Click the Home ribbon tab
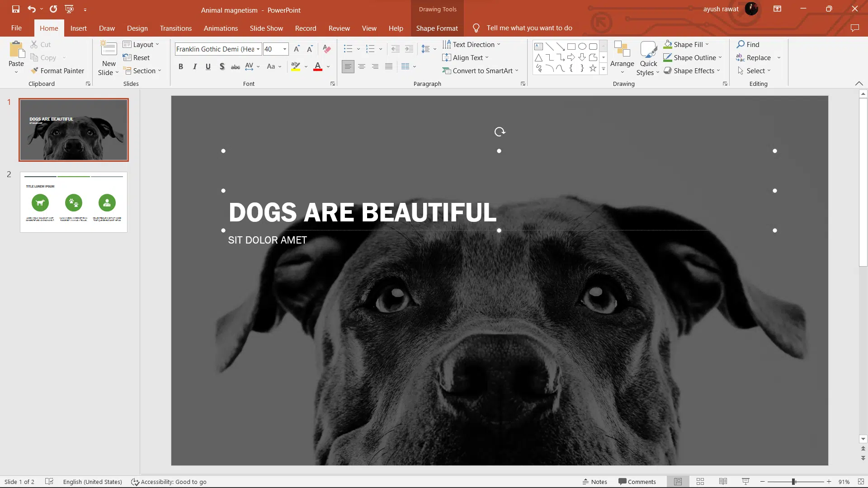The height and width of the screenshot is (488, 868). (49, 28)
